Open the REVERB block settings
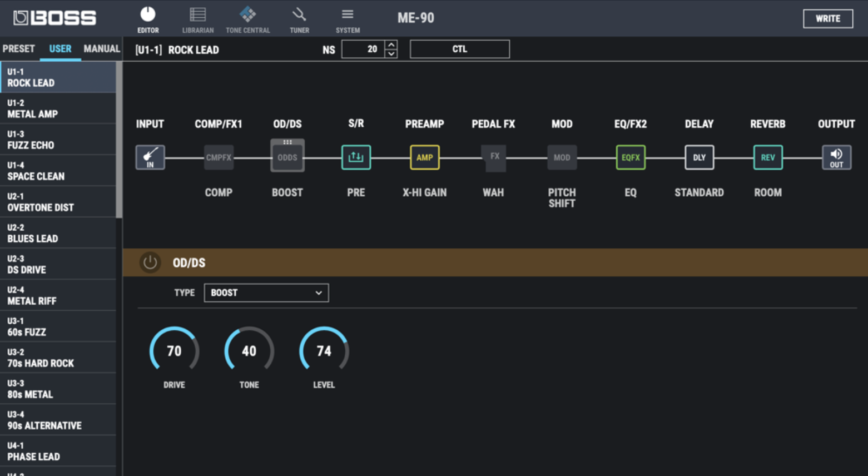The width and height of the screenshot is (868, 476). tap(768, 157)
